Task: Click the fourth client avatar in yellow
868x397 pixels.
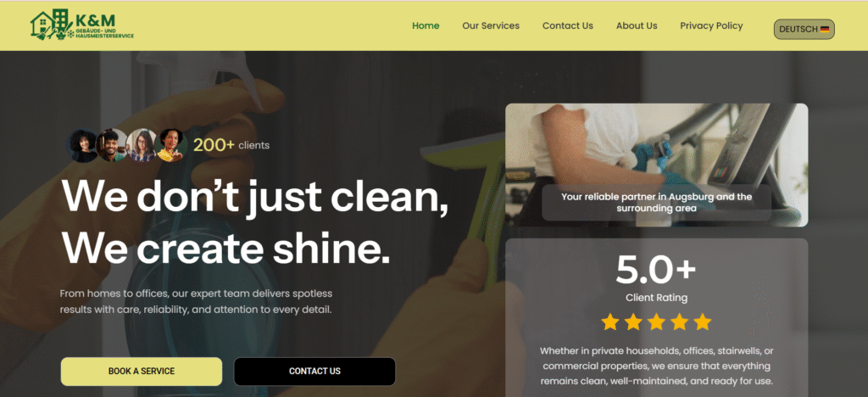Action: [x=171, y=146]
